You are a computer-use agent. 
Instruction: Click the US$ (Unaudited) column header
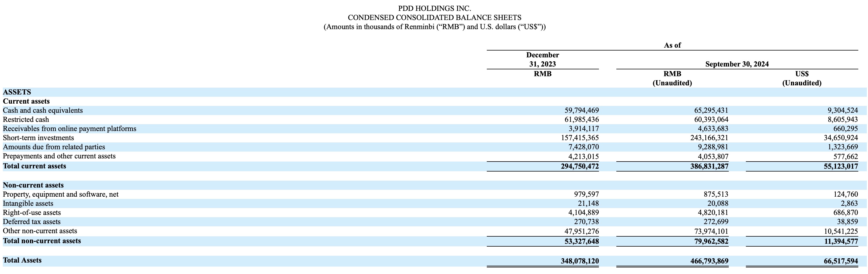pos(802,78)
